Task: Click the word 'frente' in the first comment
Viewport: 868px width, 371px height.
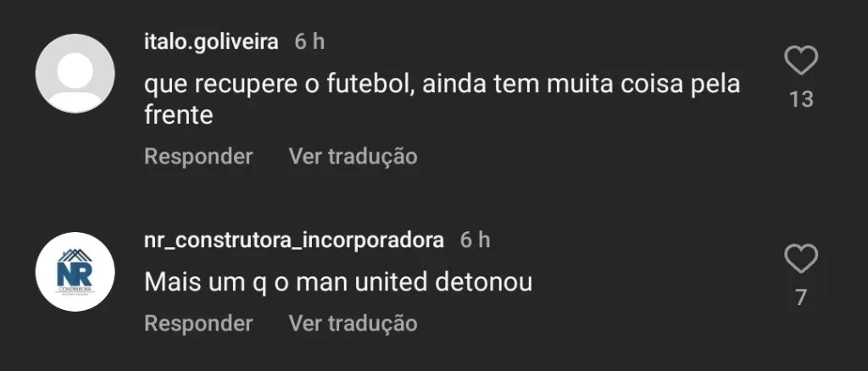Action: (177, 114)
